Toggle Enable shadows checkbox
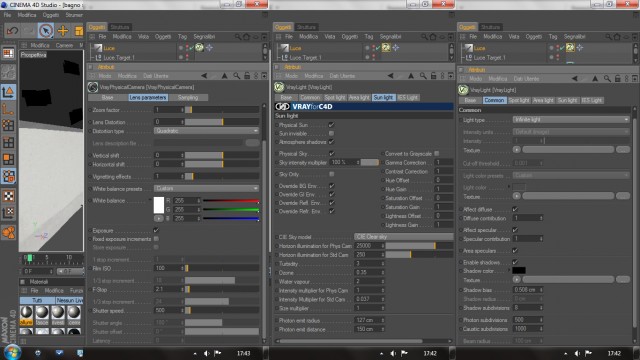The image size is (640, 360). point(515,262)
